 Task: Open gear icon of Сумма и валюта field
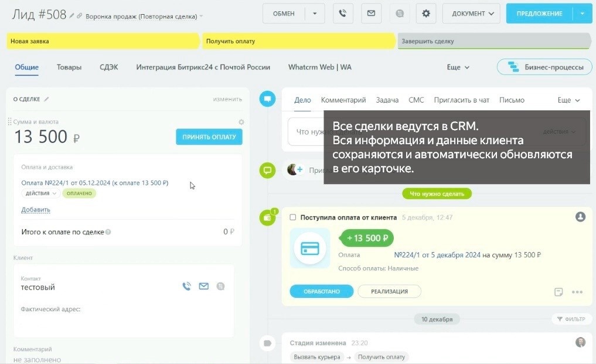(241, 122)
